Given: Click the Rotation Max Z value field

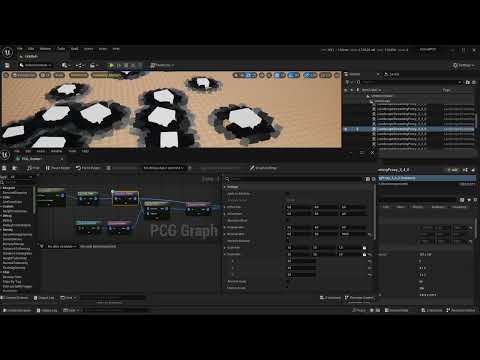Looking at the screenshot, I should [x=353, y=234].
